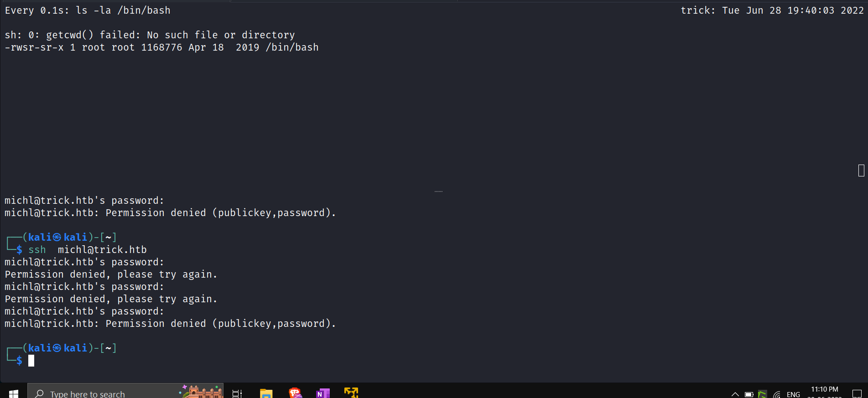
Task: Open the green tray application icon
Action: pyautogui.click(x=762, y=394)
